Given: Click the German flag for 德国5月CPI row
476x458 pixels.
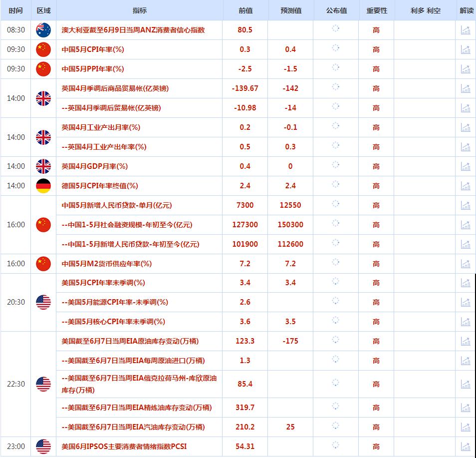Looking at the screenshot, I should (x=44, y=185).
